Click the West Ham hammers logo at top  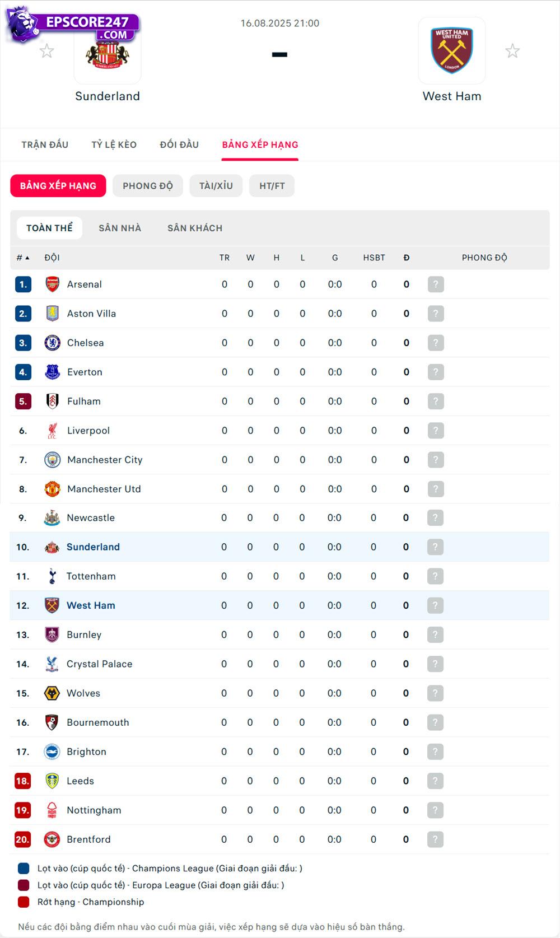coord(452,49)
